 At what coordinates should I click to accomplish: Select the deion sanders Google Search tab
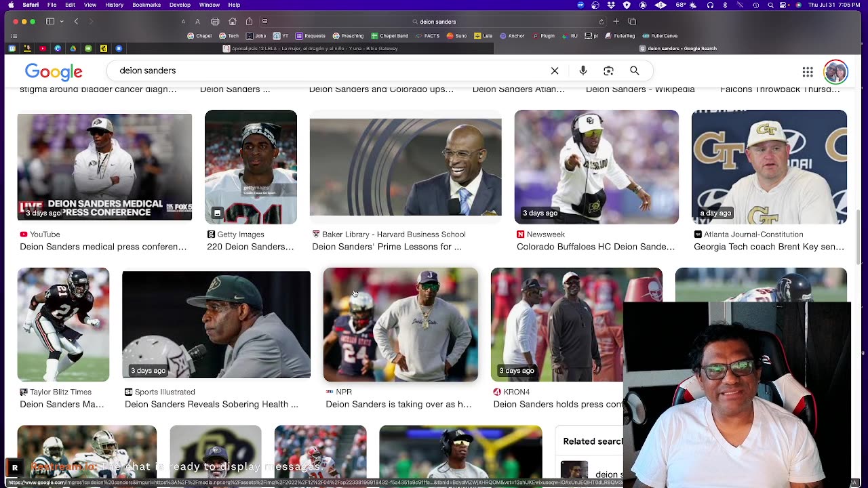coord(677,49)
